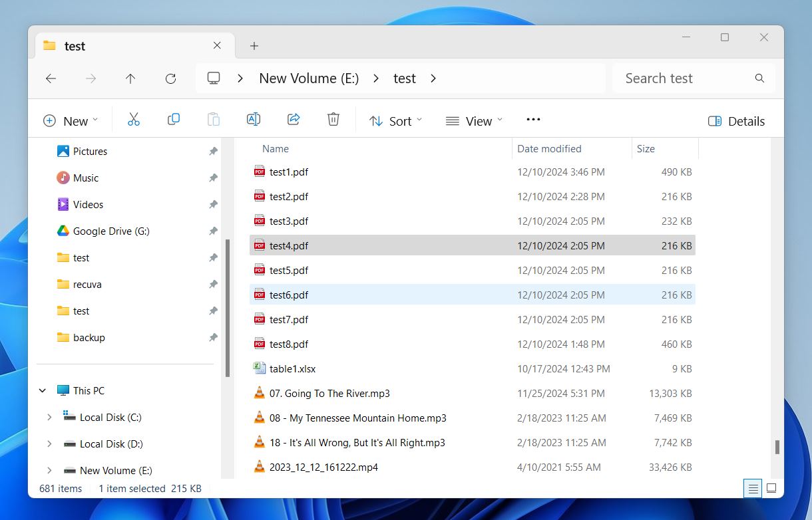
Task: Click the PC monitor icon in address bar
Action: pyautogui.click(x=214, y=78)
